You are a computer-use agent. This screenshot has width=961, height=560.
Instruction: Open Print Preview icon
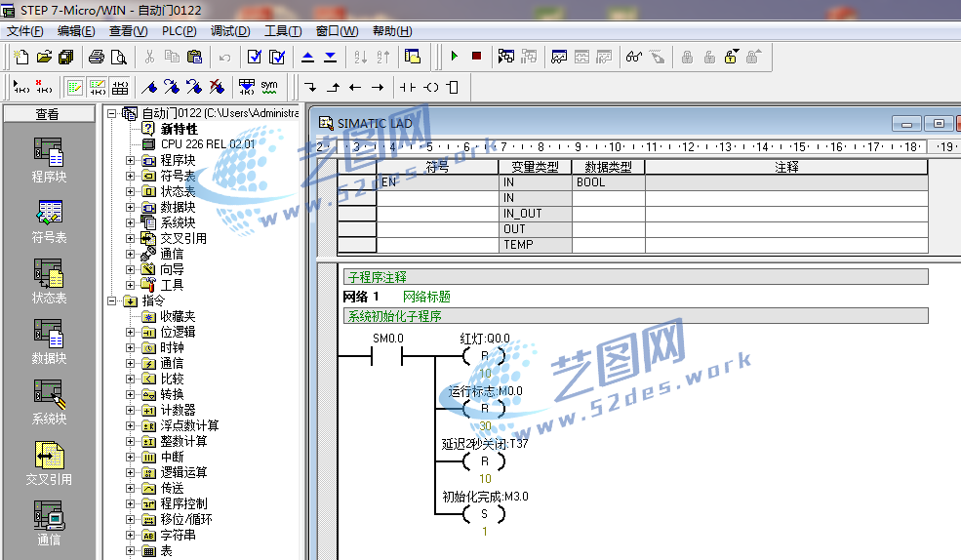118,57
